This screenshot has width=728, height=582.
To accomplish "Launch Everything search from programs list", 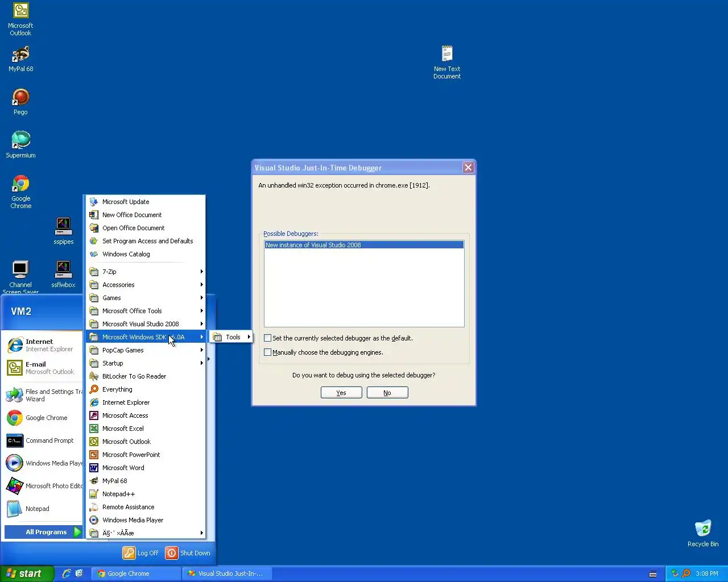I will pyautogui.click(x=145, y=389).
